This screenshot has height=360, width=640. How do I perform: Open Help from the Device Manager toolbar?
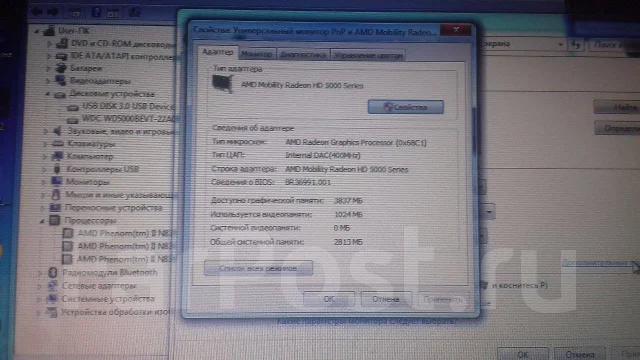96,12
